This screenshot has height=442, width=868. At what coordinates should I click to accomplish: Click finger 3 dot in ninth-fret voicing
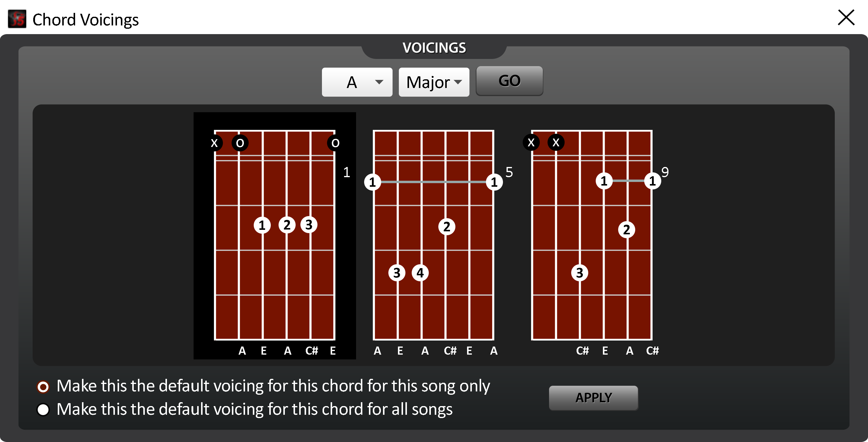click(x=580, y=273)
